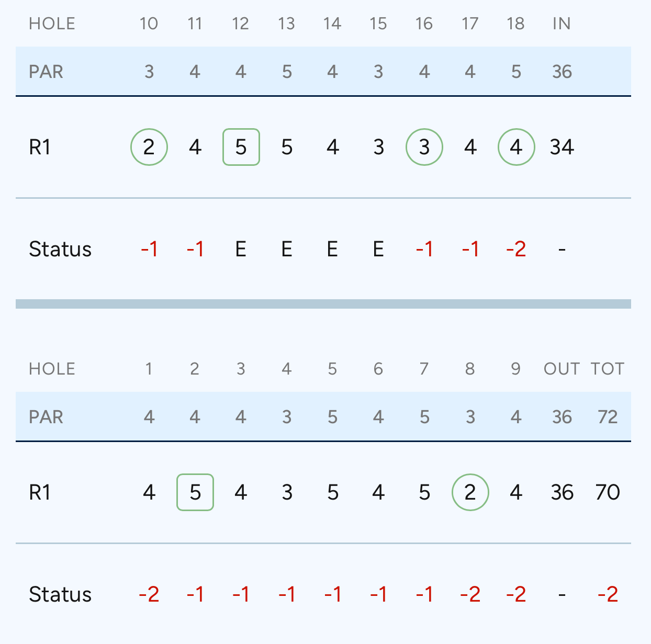Select the circled 4 on hole 18
Image resolution: width=651 pixels, height=644 pixels.
[516, 147]
